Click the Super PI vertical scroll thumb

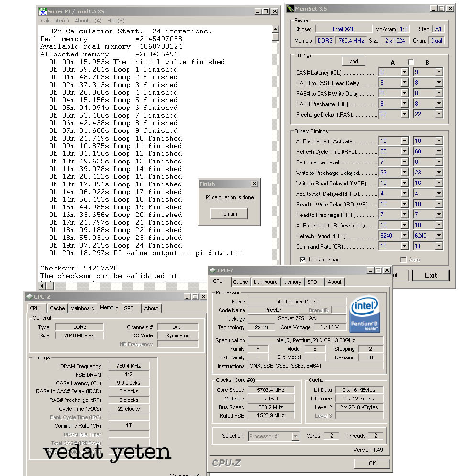pos(276,37)
